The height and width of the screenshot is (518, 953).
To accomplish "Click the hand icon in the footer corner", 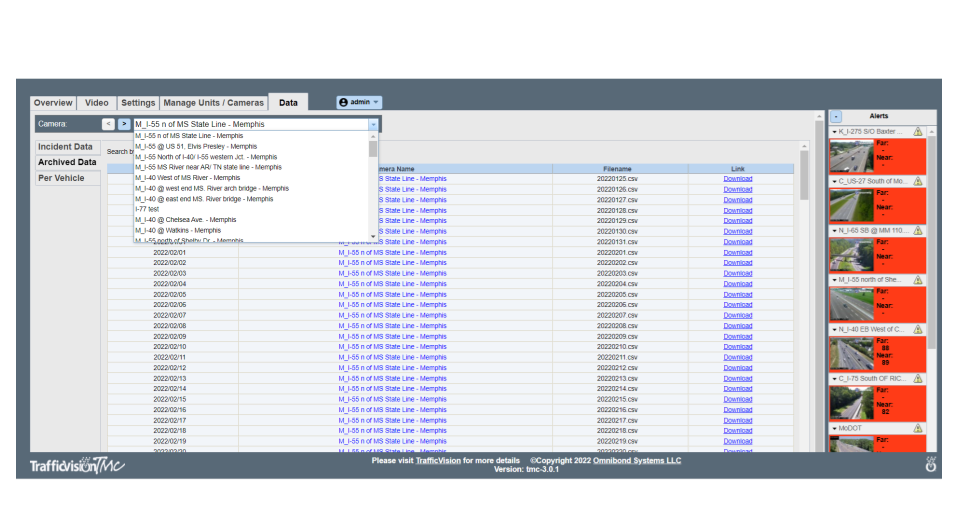I will point(931,464).
